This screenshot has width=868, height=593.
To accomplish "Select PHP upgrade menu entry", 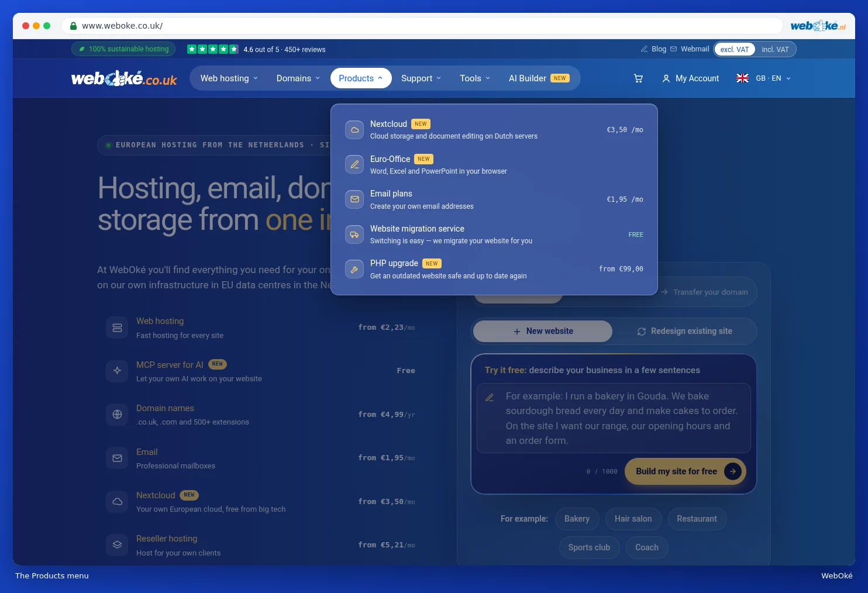I will (x=494, y=270).
